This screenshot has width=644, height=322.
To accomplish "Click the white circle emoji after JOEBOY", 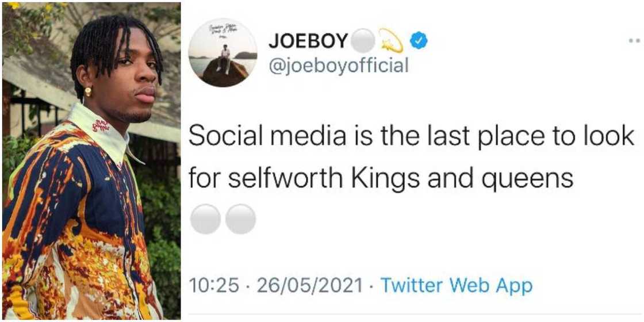I will tap(362, 41).
